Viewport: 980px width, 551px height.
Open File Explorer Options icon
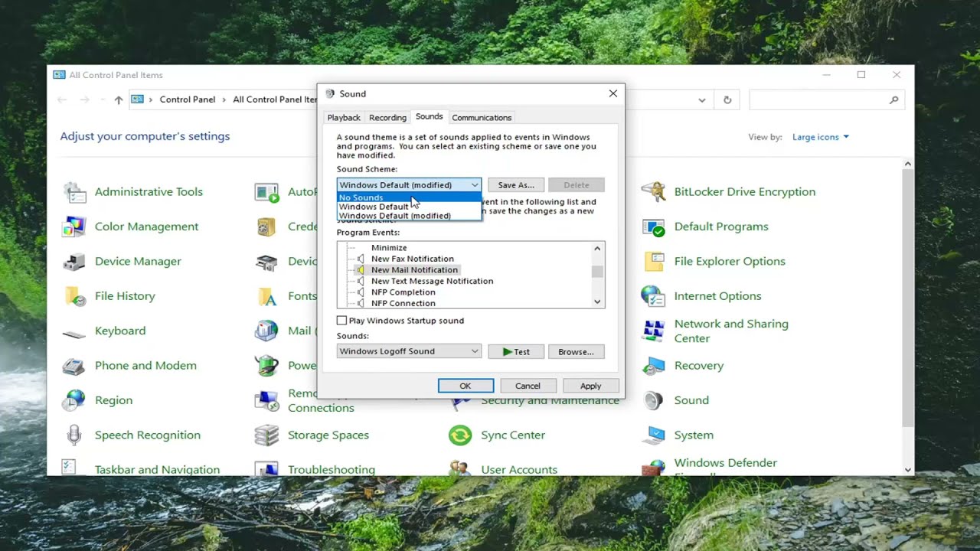[653, 262]
